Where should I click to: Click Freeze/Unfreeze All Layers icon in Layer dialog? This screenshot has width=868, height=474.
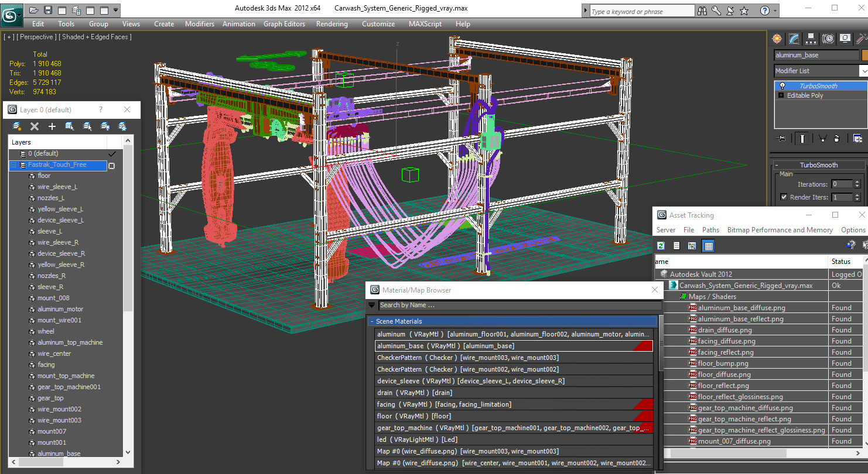pyautogui.click(x=122, y=126)
